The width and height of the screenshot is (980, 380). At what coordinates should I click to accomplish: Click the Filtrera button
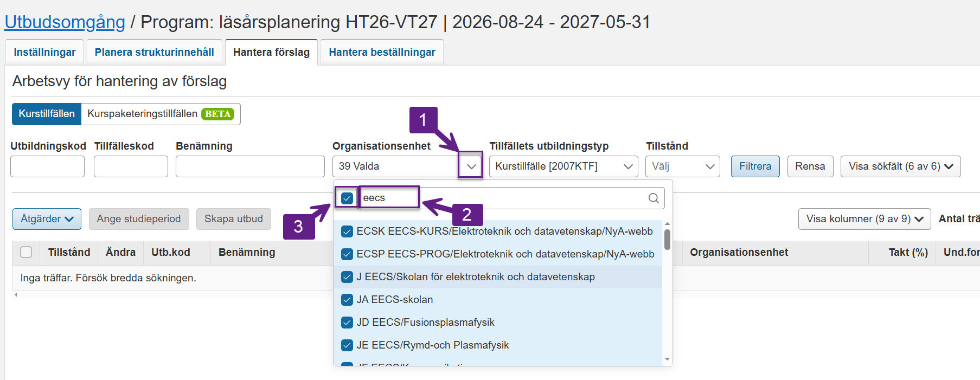(x=755, y=166)
